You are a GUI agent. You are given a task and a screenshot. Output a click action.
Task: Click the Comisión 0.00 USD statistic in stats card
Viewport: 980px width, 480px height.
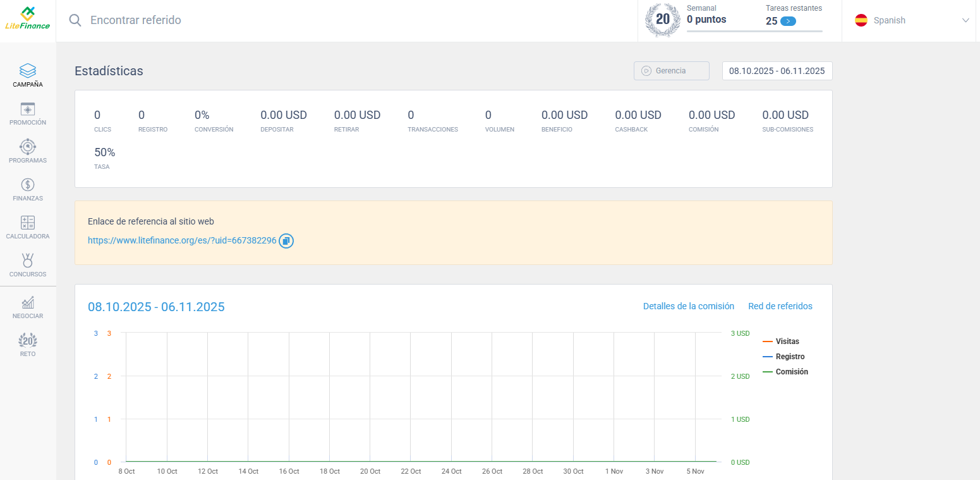(712, 121)
